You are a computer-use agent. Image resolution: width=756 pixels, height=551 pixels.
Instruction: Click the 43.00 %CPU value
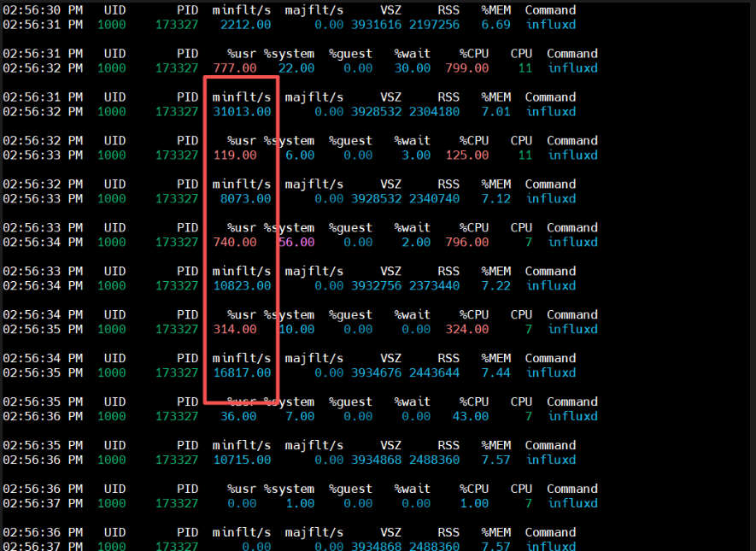point(470,417)
